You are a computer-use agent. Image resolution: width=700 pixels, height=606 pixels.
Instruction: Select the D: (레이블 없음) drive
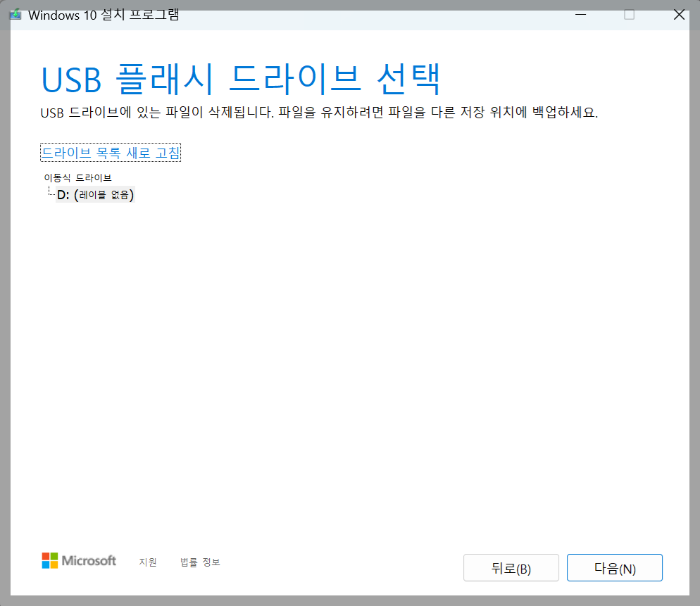[95, 194]
